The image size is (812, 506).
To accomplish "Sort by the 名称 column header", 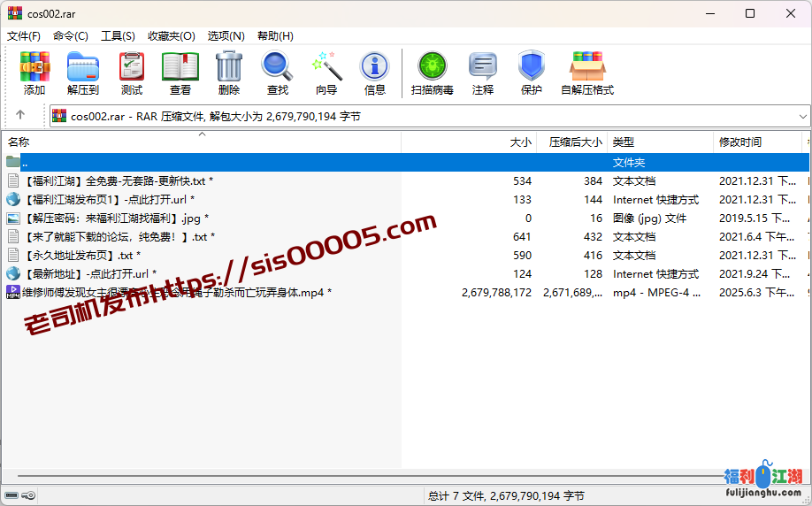I will [x=202, y=142].
